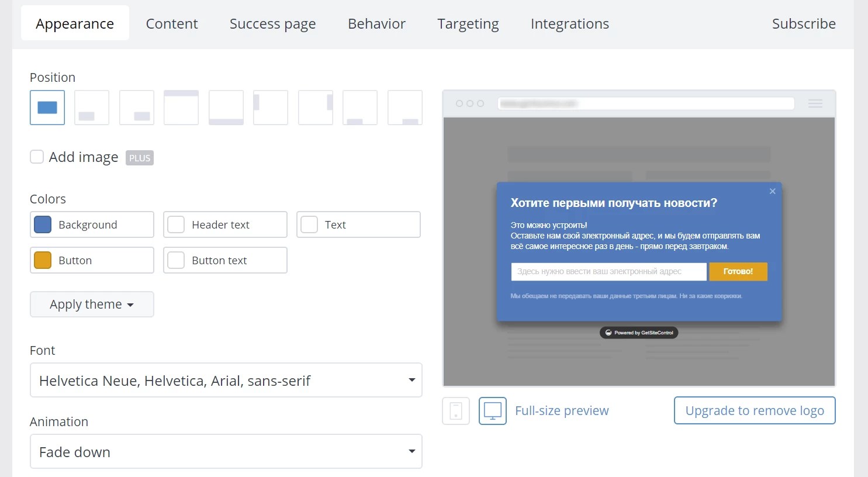The image size is (868, 477).
Task: Click Upgrade to remove logo button
Action: [x=755, y=410]
